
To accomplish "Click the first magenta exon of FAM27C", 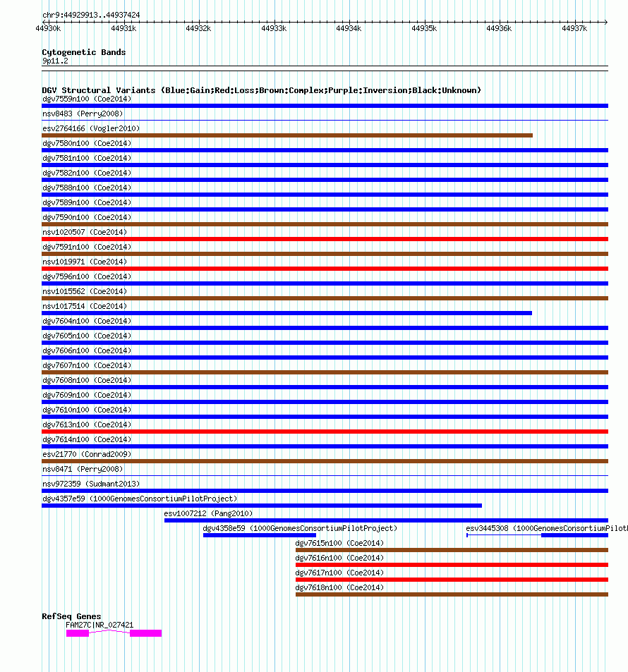I will coord(78,633).
